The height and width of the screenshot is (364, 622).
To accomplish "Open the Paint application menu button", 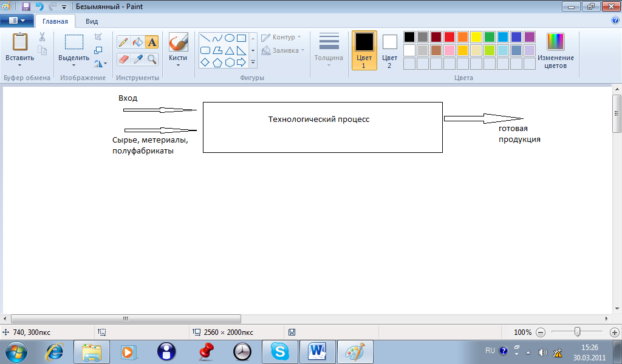I will (x=16, y=21).
